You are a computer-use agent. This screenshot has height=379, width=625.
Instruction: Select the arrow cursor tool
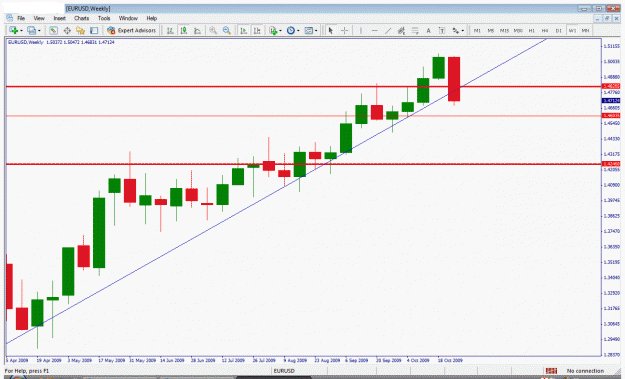(330, 30)
